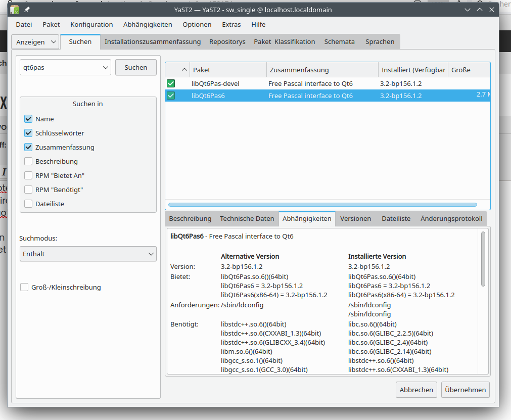The width and height of the screenshot is (511, 420).
Task: Toggle install status icon of libQt6Pas6
Action: (x=171, y=96)
